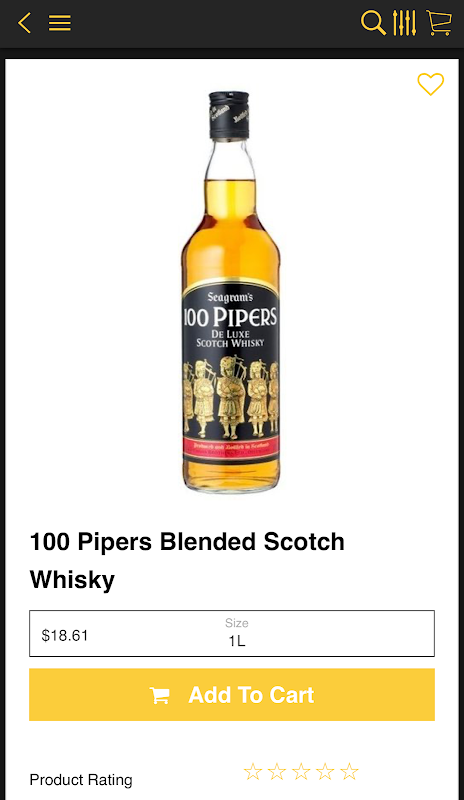Open the hamburger menu
Image resolution: width=464 pixels, height=800 pixels.
point(60,23)
